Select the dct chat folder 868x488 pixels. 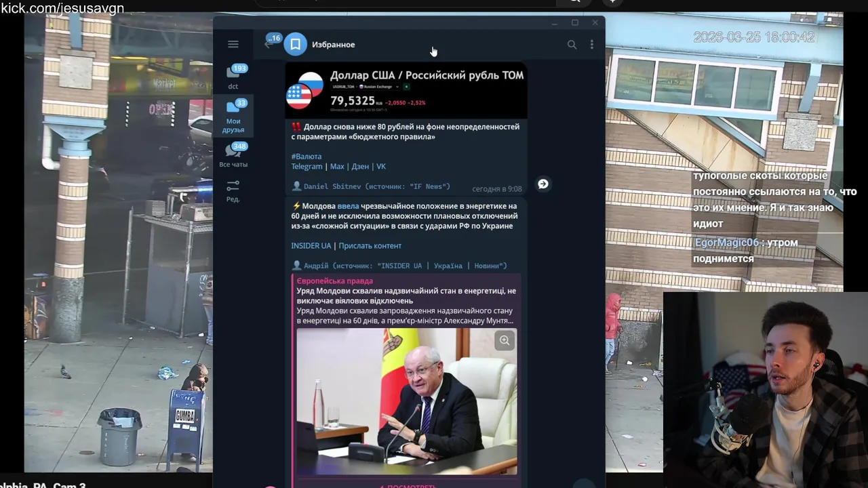point(233,77)
